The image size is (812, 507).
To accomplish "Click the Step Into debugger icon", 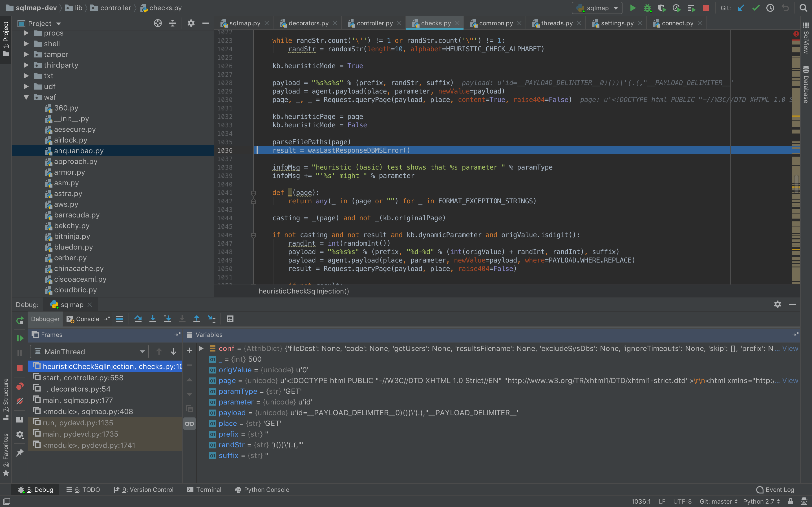I will (153, 319).
